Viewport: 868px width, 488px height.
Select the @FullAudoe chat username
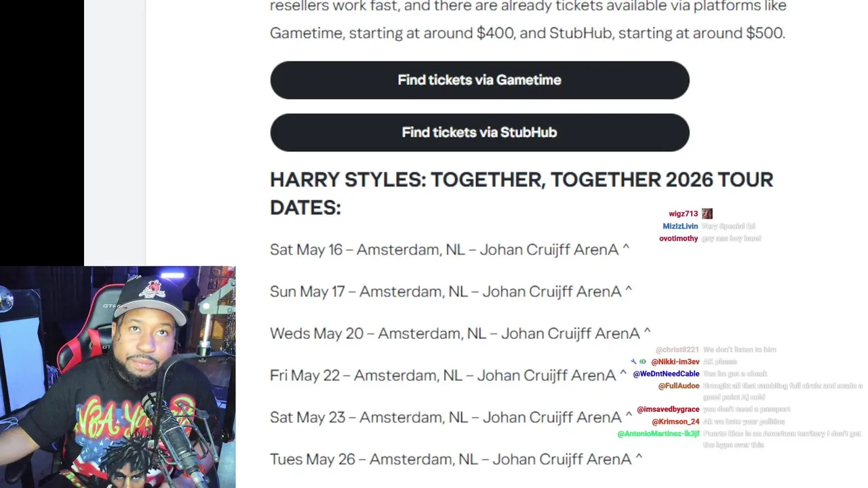(678, 386)
